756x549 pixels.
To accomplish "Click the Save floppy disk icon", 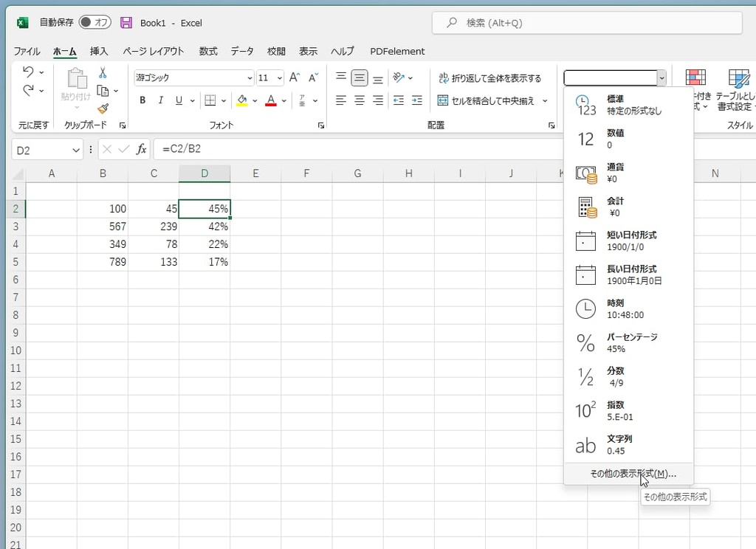I will pyautogui.click(x=126, y=23).
